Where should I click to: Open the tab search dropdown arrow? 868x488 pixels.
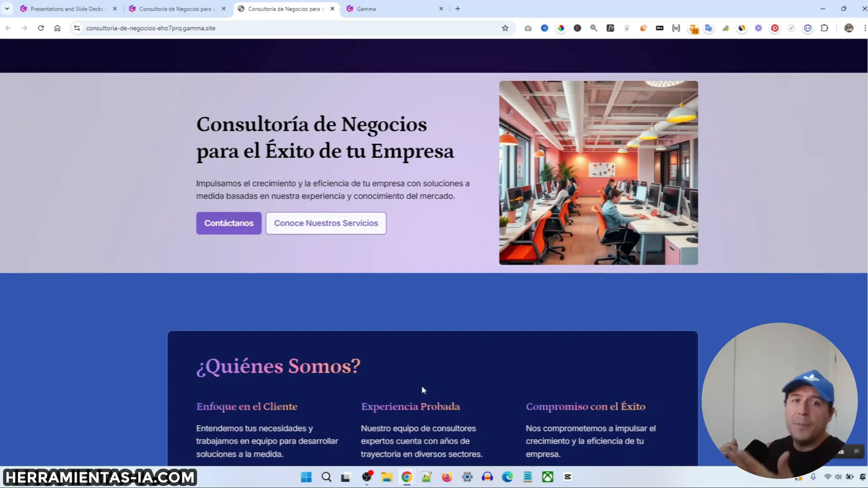(x=7, y=9)
